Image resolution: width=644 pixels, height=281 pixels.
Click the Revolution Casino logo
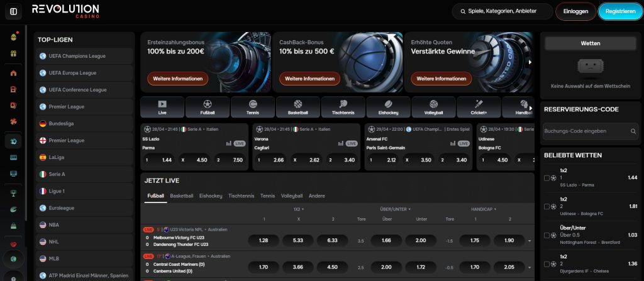(65, 11)
